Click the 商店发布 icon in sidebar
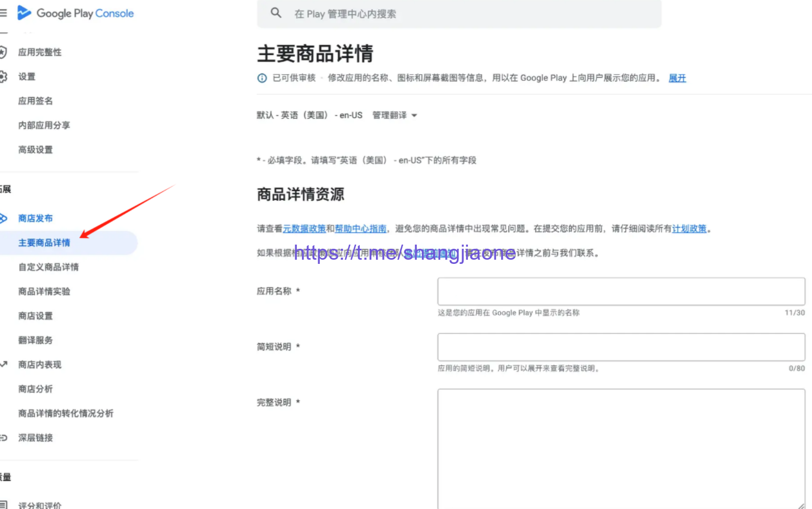 coord(3,218)
